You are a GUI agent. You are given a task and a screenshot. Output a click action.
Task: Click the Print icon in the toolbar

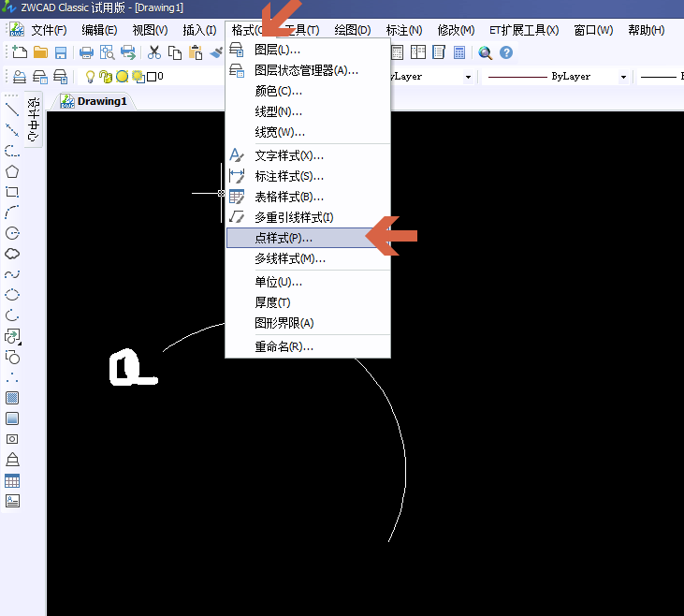86,52
